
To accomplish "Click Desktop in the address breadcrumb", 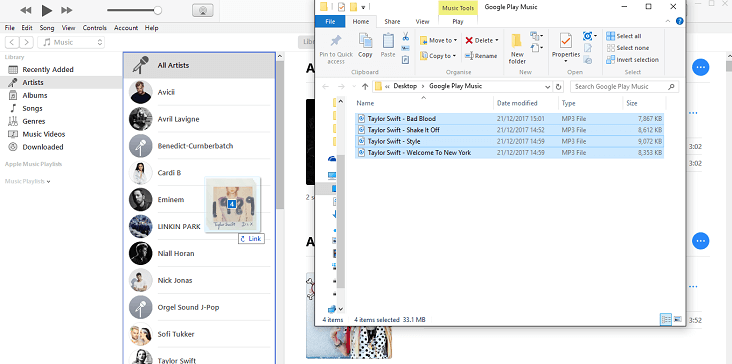I will point(405,86).
